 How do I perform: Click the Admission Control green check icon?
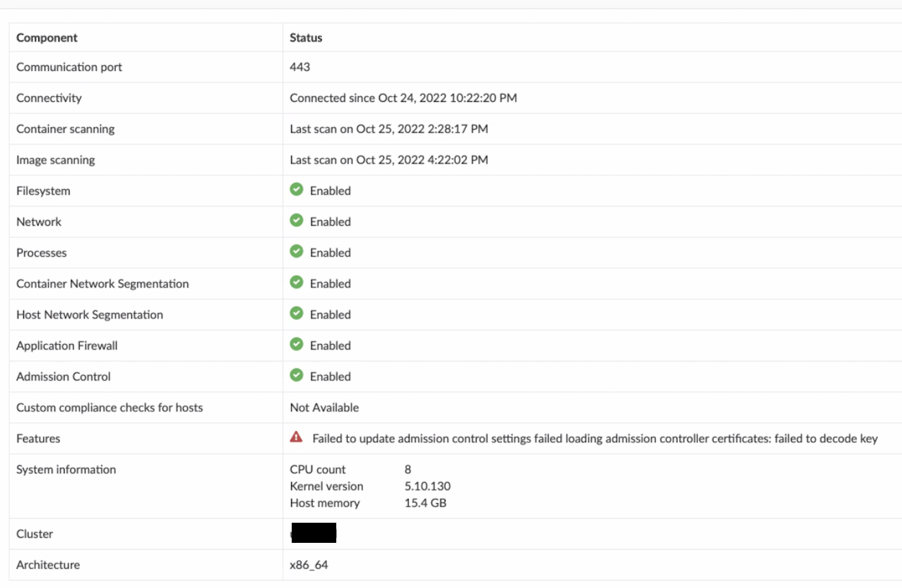pos(297,375)
